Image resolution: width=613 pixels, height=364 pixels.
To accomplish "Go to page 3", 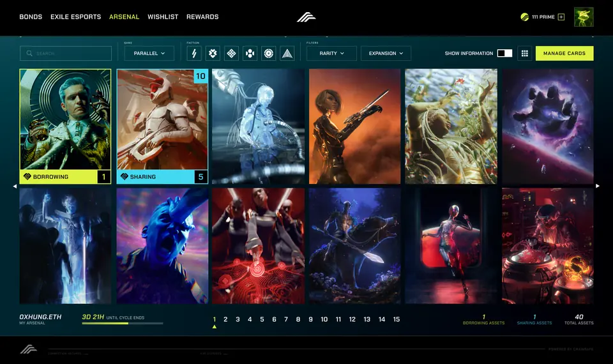I will coord(238,319).
